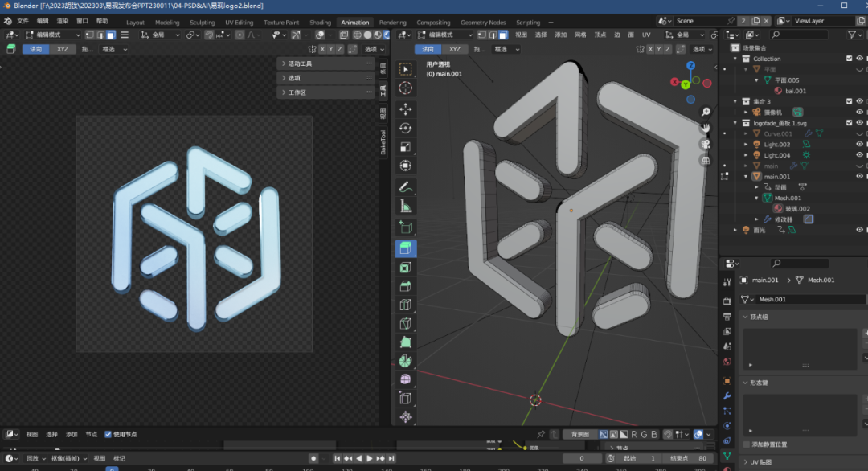Image resolution: width=868 pixels, height=471 pixels.
Task: Select the Annotate pencil tool
Action: [x=406, y=187]
